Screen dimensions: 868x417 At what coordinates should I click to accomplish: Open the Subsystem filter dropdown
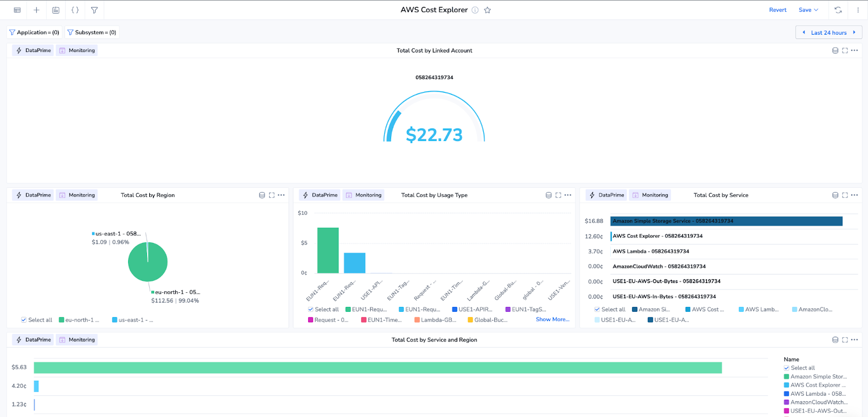(x=92, y=33)
